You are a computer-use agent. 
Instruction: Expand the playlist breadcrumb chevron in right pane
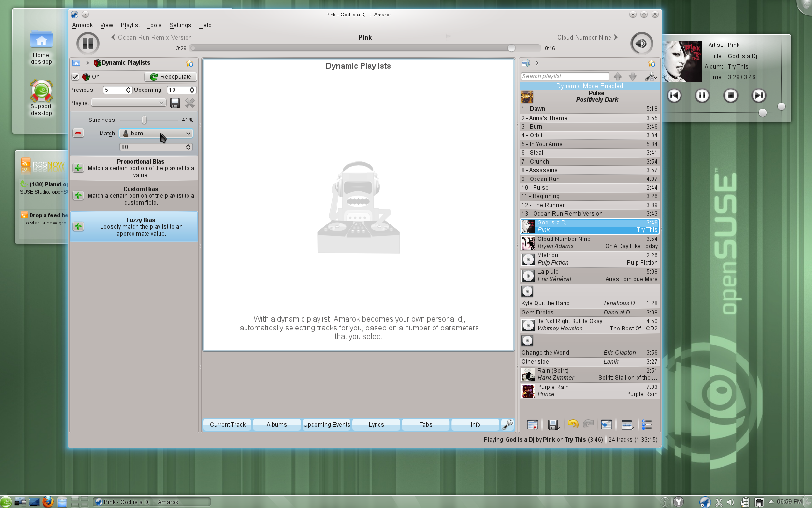click(x=537, y=63)
